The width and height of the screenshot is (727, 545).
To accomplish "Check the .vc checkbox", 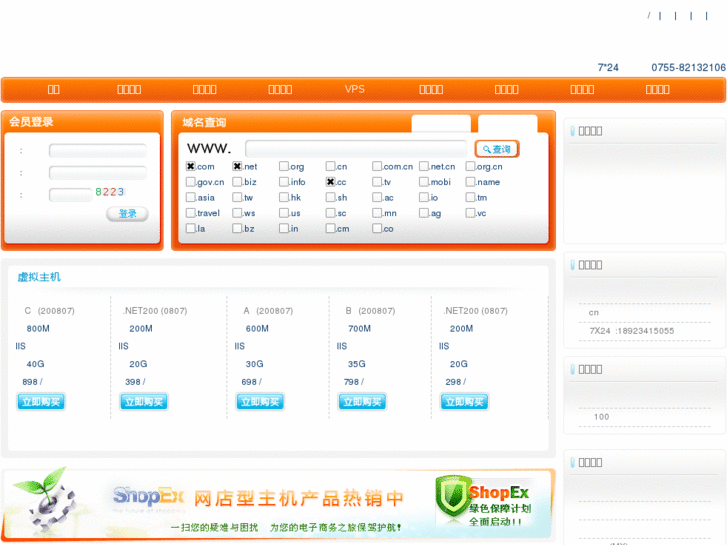I will click(470, 213).
